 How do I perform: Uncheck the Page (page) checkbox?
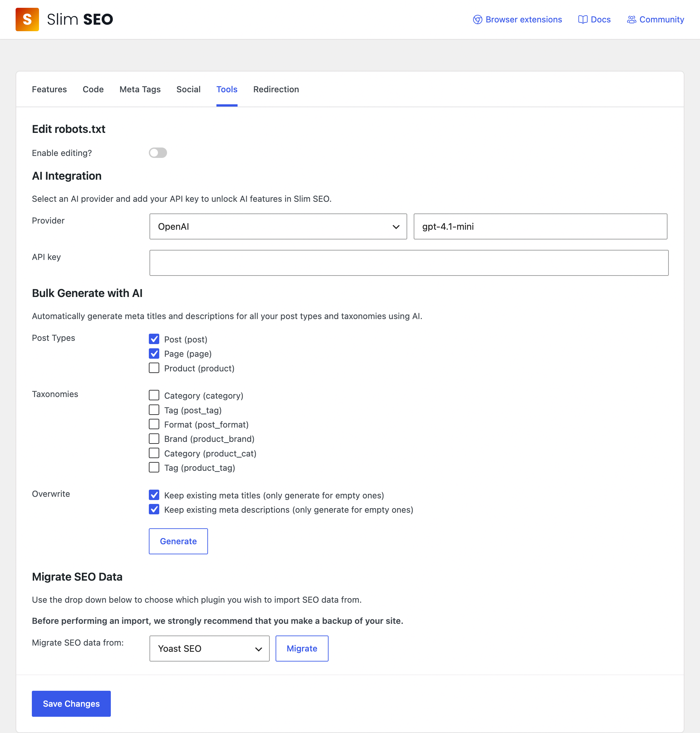tap(154, 353)
